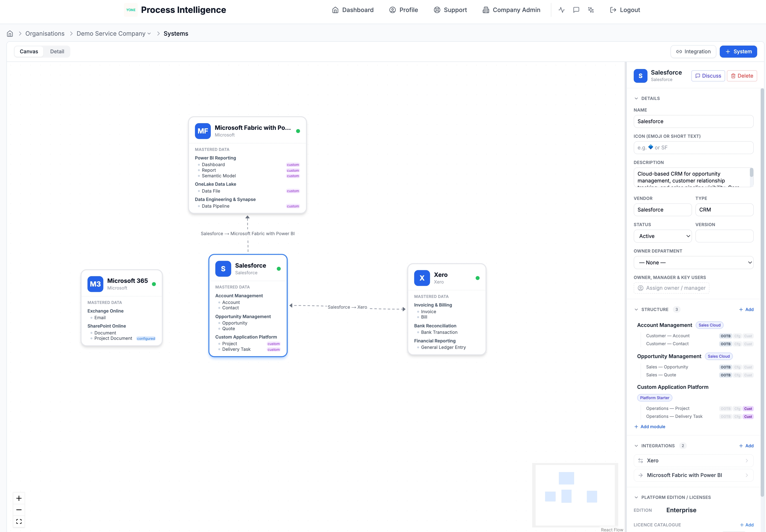
Task: Open the activity pulse icon in header
Action: pyautogui.click(x=562, y=10)
